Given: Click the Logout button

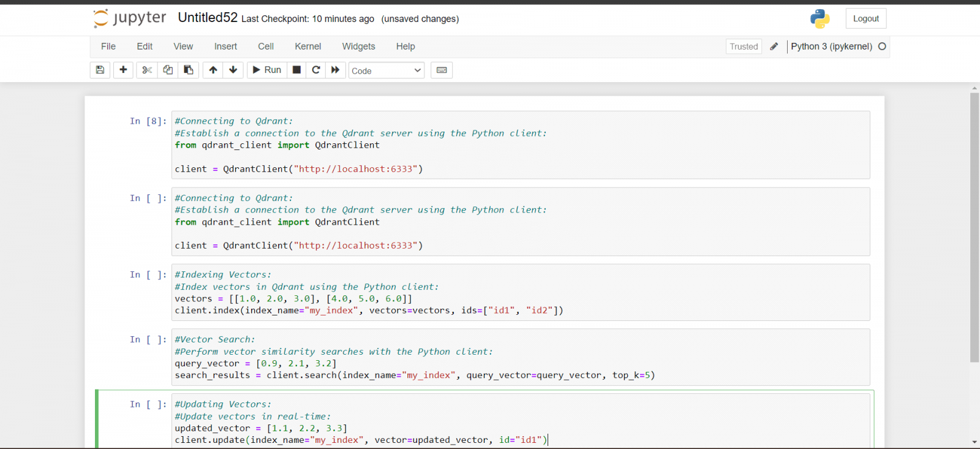Looking at the screenshot, I should click(866, 18).
